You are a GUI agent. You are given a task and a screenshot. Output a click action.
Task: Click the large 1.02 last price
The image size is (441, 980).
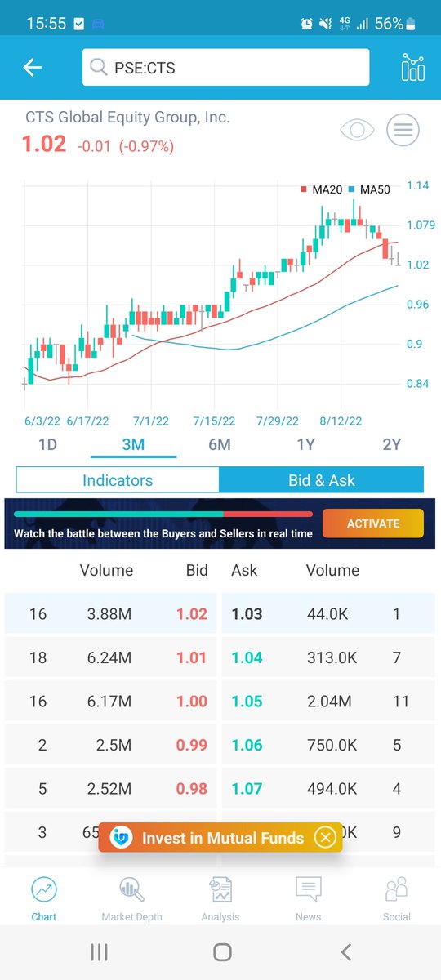(44, 145)
